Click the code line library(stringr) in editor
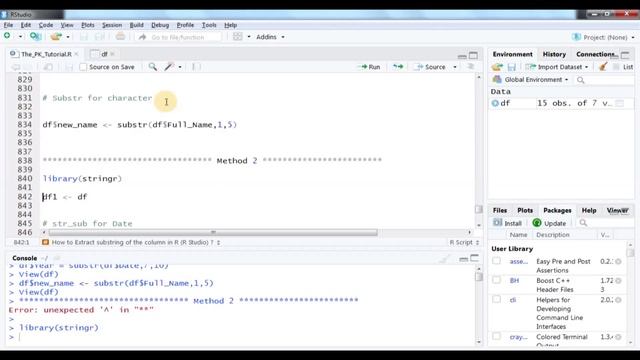 click(x=82, y=178)
